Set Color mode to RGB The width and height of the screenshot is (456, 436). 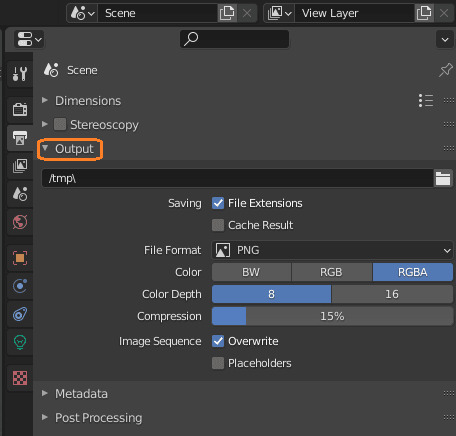(332, 272)
